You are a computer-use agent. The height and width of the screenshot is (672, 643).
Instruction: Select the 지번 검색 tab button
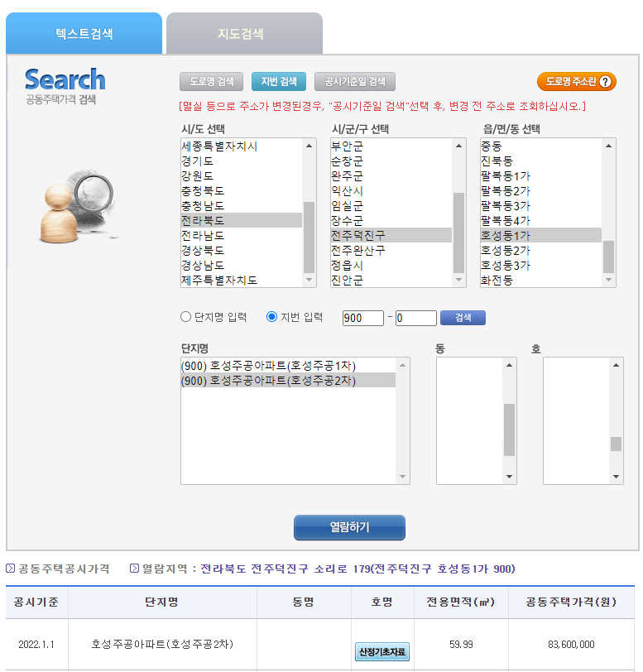click(279, 81)
